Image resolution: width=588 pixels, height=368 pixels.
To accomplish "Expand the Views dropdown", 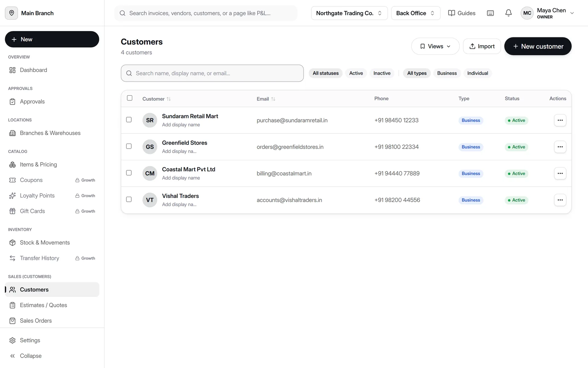I will pos(435,46).
